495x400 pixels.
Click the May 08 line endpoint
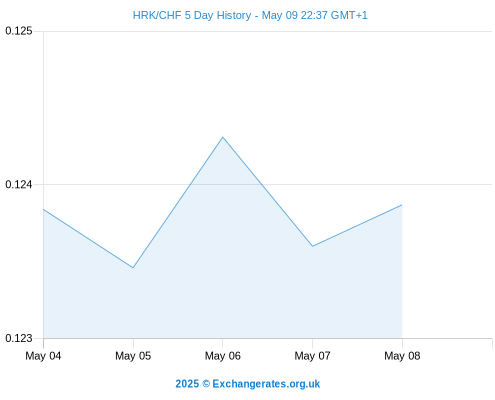point(402,205)
